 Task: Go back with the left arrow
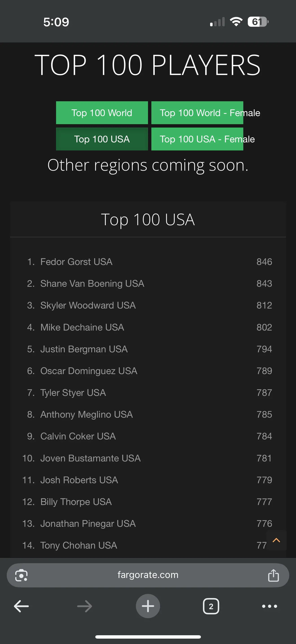point(22,606)
